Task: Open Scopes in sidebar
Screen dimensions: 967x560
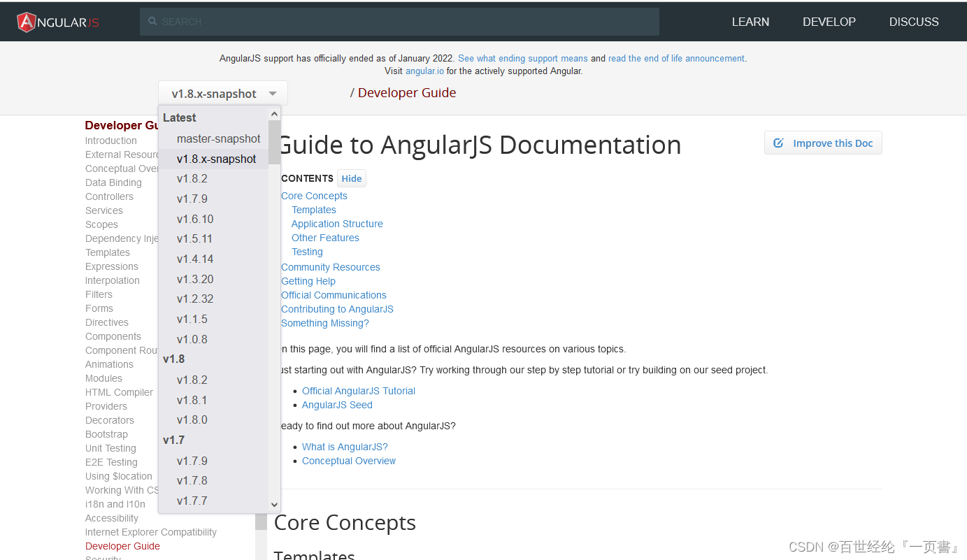Action: (101, 224)
